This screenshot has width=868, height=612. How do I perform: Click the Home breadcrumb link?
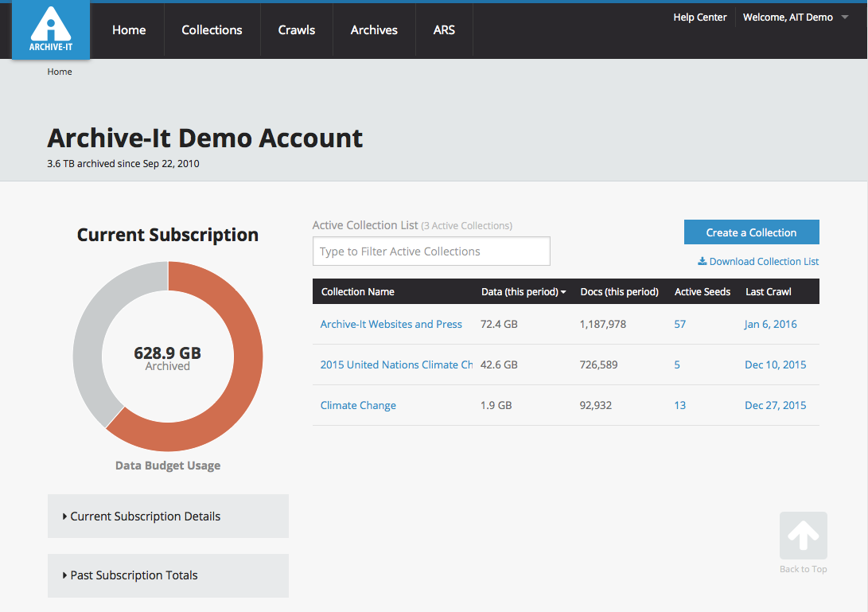tap(60, 72)
